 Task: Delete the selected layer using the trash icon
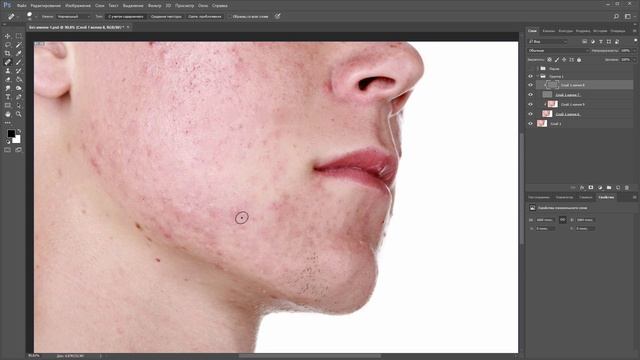click(627, 187)
